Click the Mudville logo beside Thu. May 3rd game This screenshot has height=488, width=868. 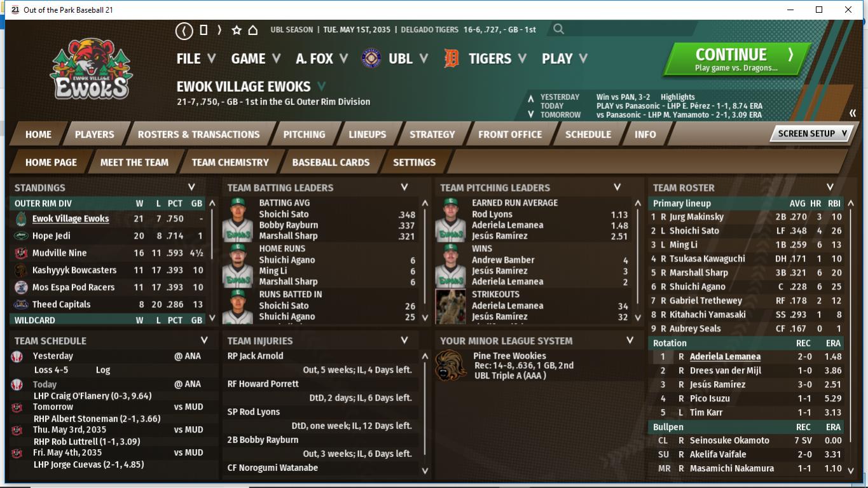click(x=17, y=430)
